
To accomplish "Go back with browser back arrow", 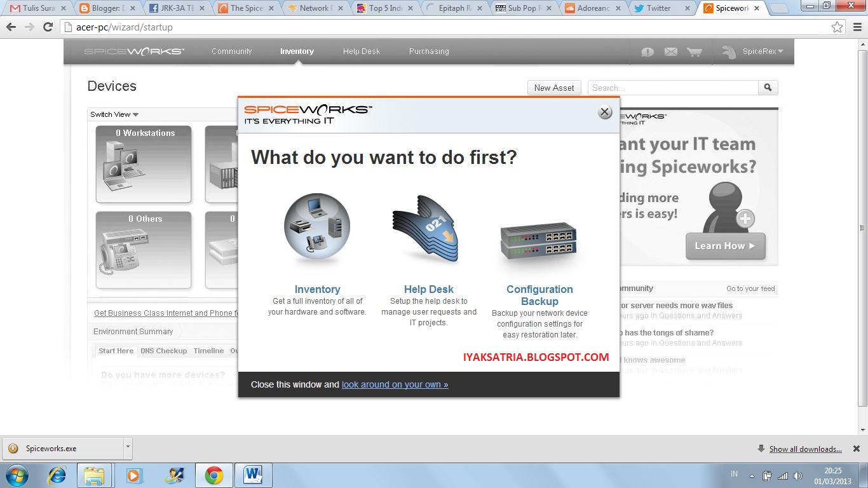I will pos(11,27).
